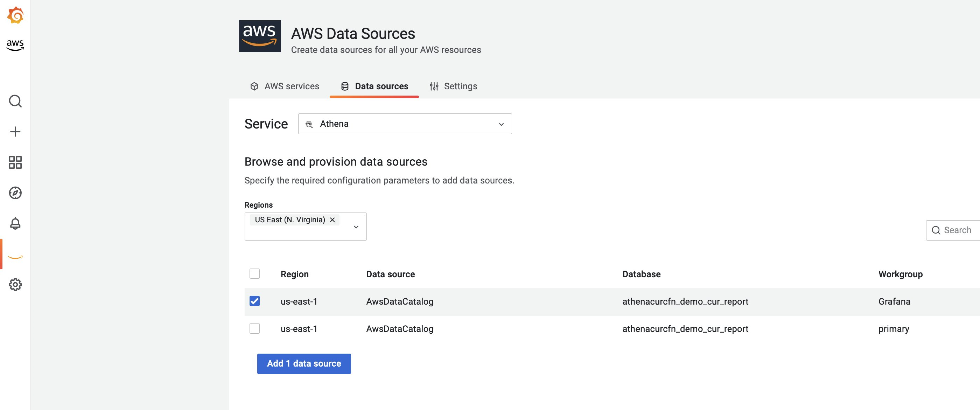
Task: Open the Search function in sidebar
Action: [15, 101]
